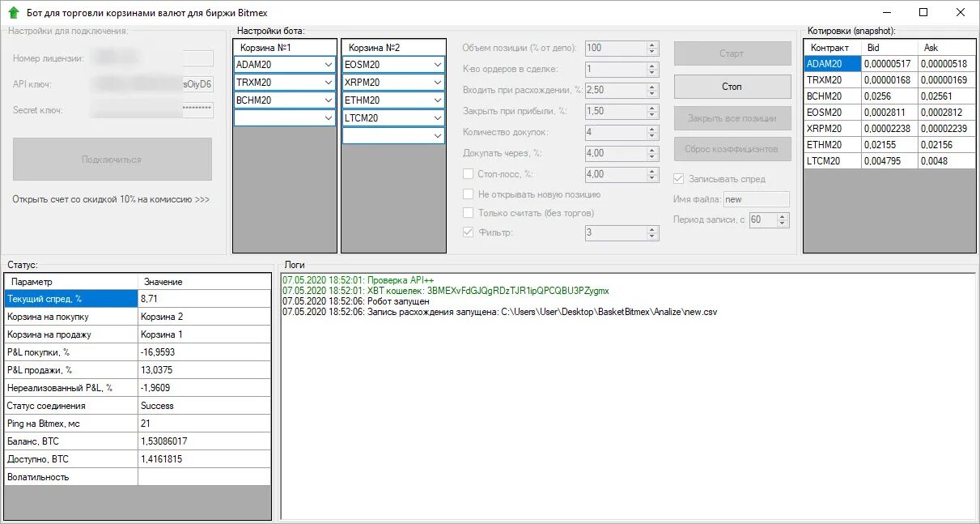Open the ETHM20 dropdown in Корзина №2
Image resolution: width=980 pixels, height=524 pixels.
(438, 100)
